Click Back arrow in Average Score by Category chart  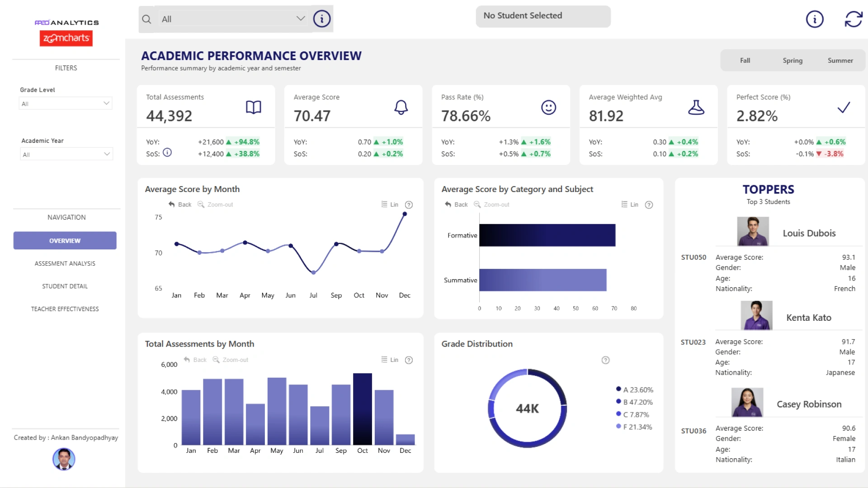(x=456, y=205)
